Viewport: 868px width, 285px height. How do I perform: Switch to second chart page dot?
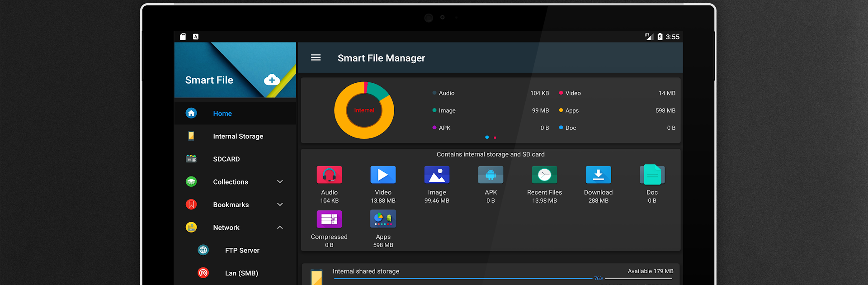click(x=495, y=137)
